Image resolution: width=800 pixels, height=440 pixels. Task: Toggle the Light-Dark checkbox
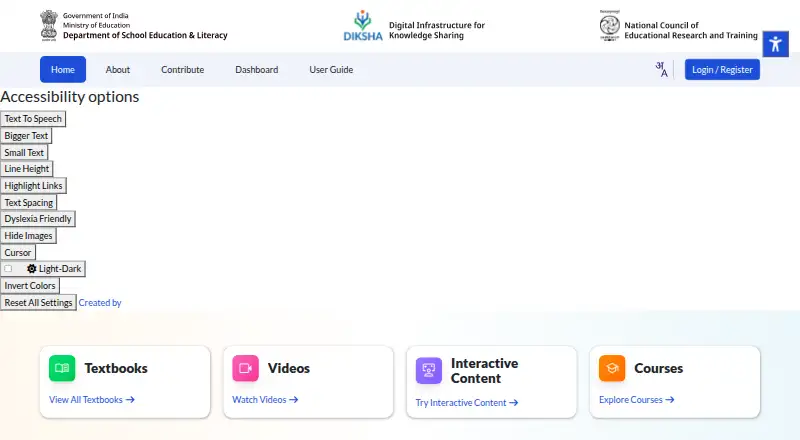(8, 268)
